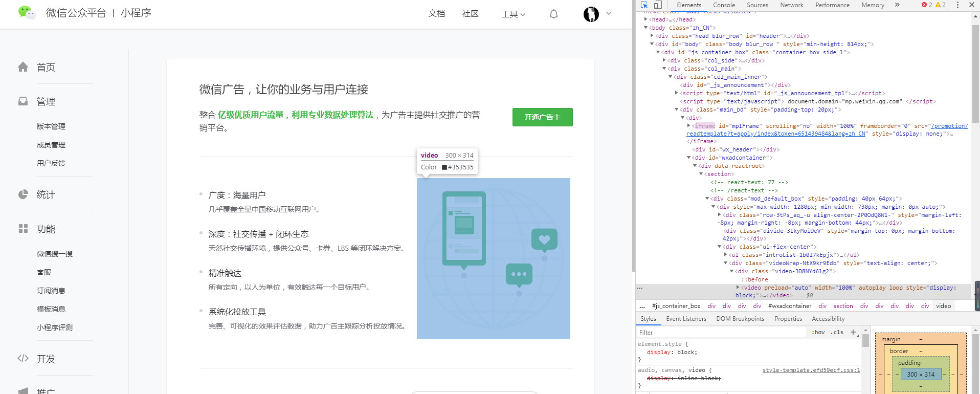The height and width of the screenshot is (394, 980).
Task: Open the account dropdown arrow next to avatar
Action: click(609, 14)
